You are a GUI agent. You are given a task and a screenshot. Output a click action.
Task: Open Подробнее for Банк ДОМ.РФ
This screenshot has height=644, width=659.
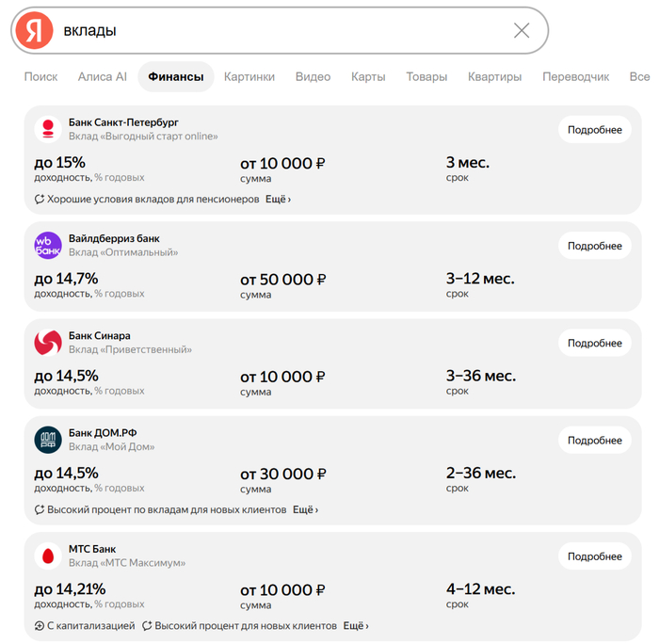(594, 440)
